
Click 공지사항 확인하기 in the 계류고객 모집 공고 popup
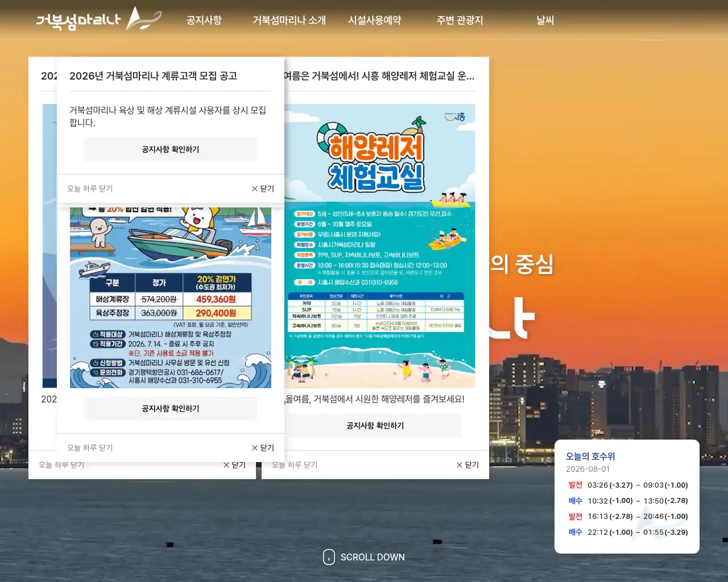[171, 149]
